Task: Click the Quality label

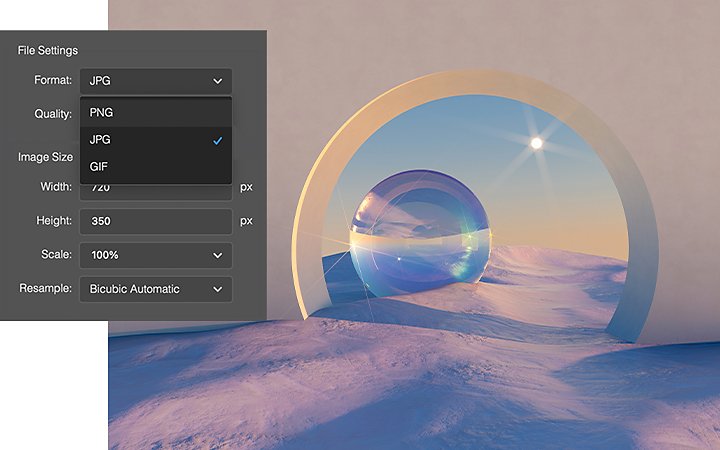Action: (53, 114)
